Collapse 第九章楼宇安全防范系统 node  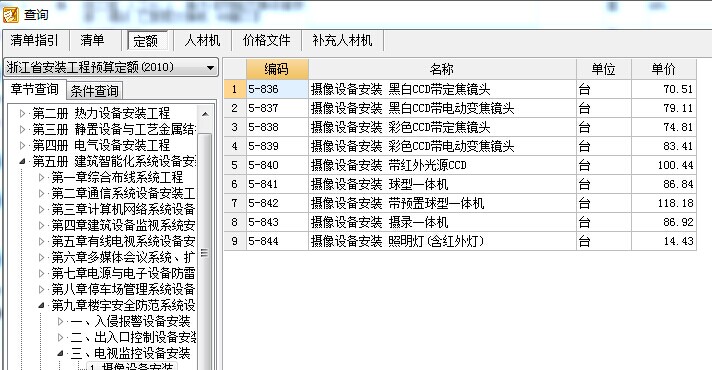tap(41, 306)
